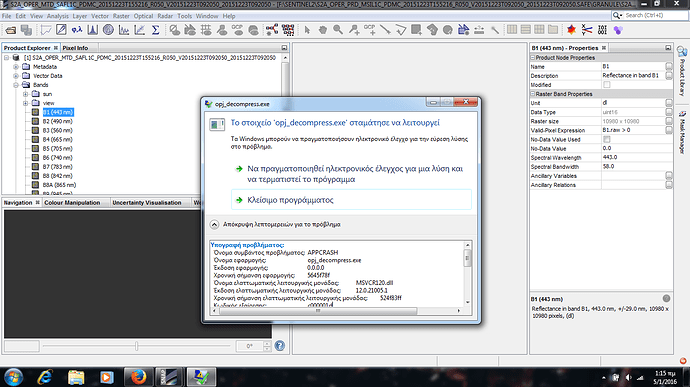Select the Draw Polygon tool

click(x=432, y=30)
